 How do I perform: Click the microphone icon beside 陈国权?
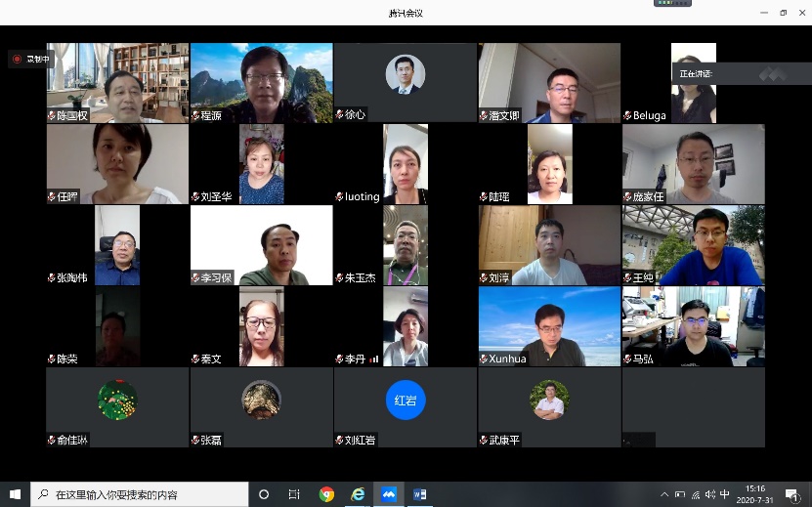point(52,115)
